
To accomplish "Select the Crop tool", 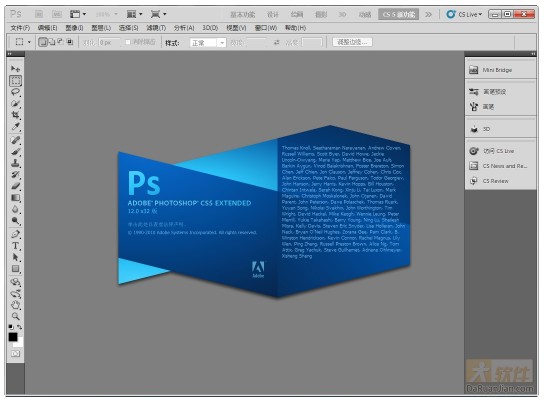I will (15, 115).
